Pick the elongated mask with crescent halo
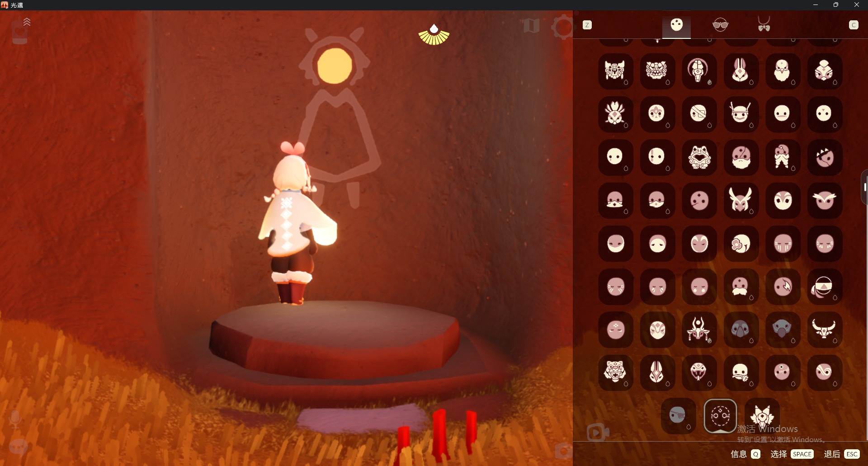The height and width of the screenshot is (466, 868). [x=699, y=71]
